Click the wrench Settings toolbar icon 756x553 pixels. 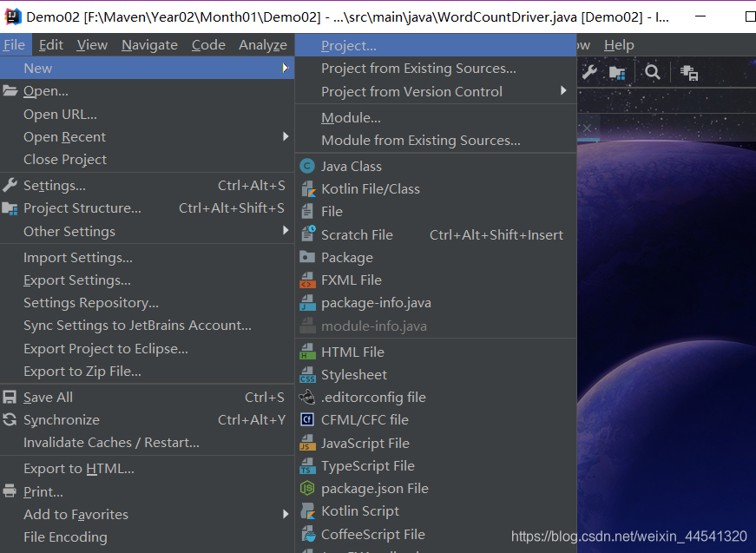click(x=589, y=72)
